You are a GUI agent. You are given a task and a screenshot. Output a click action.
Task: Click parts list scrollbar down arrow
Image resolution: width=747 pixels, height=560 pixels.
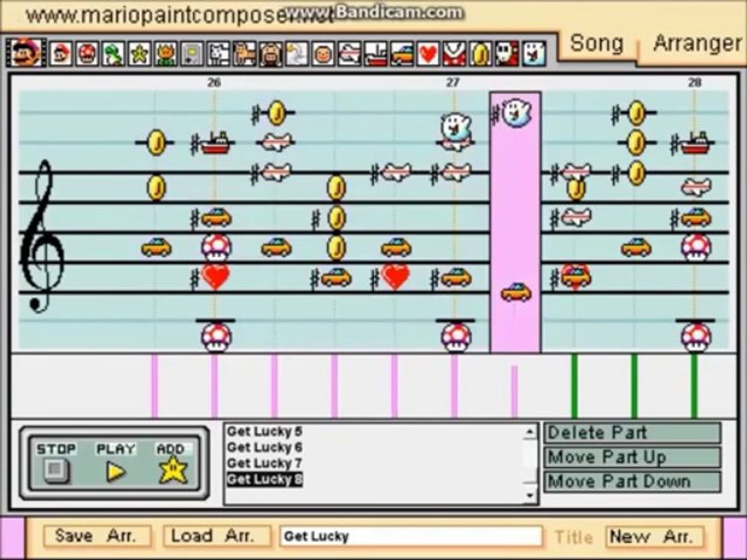coord(530,495)
